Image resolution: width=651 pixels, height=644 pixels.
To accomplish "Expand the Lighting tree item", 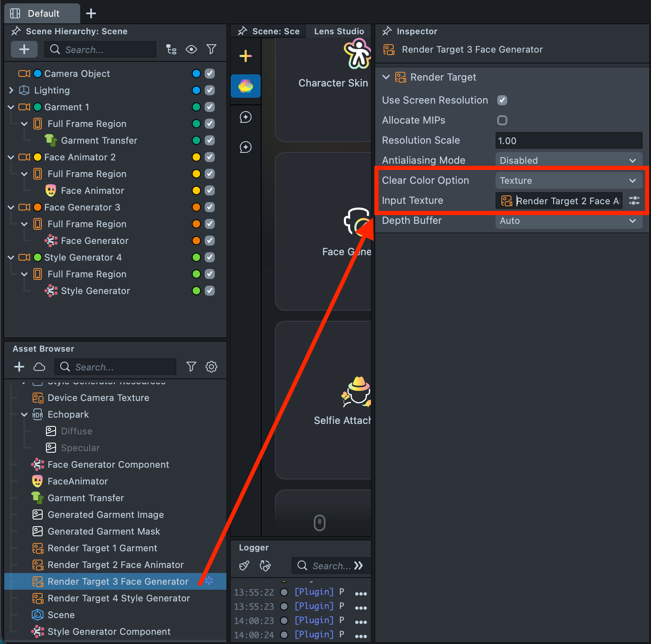I will 11,90.
